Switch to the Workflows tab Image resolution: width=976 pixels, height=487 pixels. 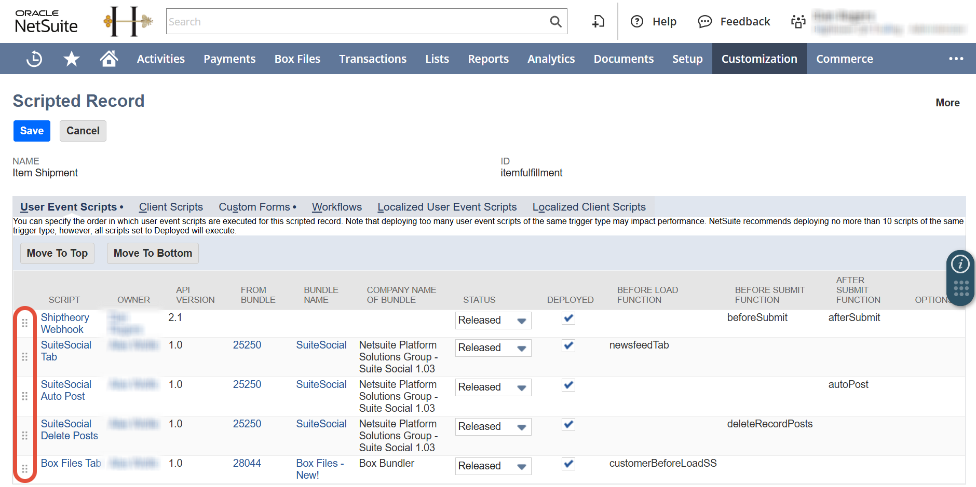pos(337,207)
